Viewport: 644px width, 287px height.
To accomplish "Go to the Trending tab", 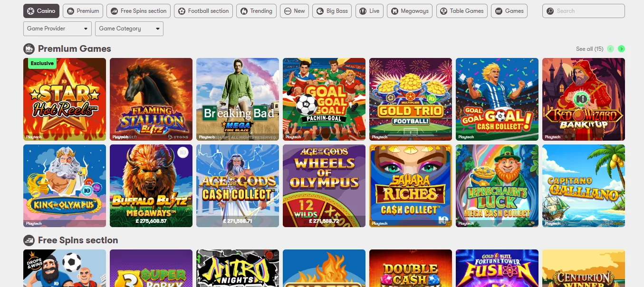I will 257,11.
